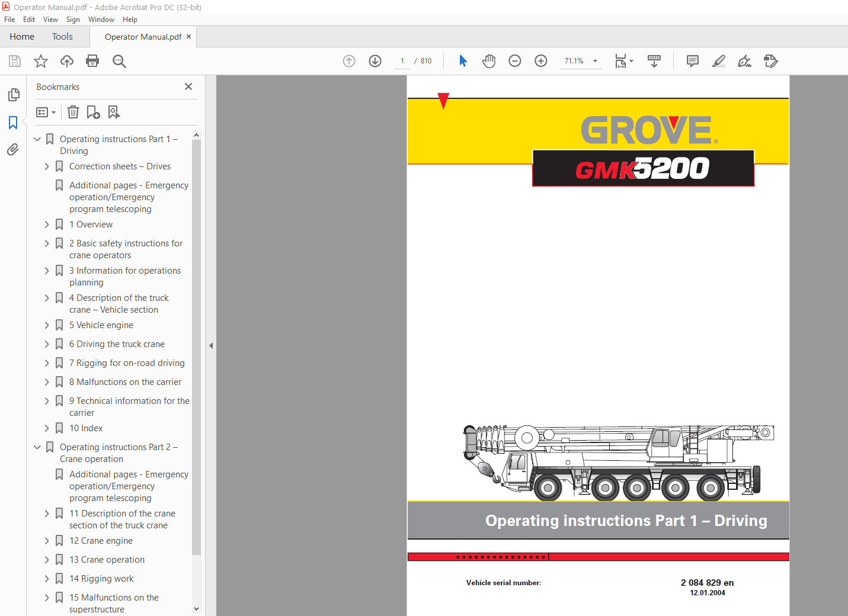Open the Sign menu

(73, 20)
